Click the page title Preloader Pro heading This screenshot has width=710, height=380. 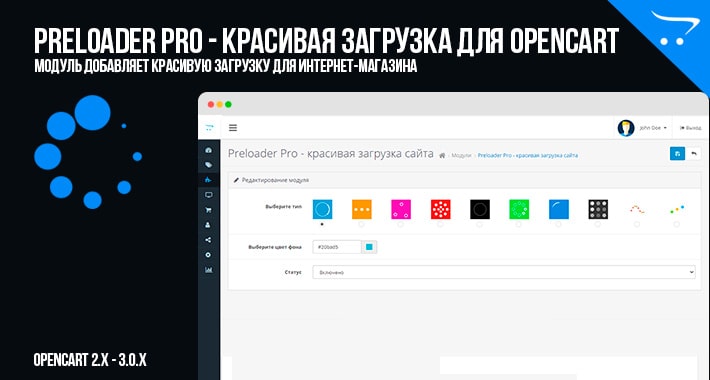pyautogui.click(x=331, y=154)
